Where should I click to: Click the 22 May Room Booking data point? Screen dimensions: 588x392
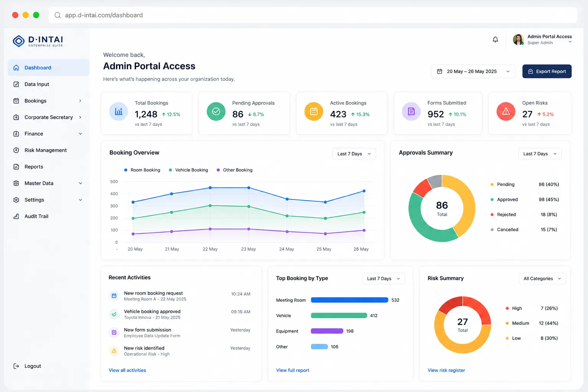pyautogui.click(x=210, y=188)
